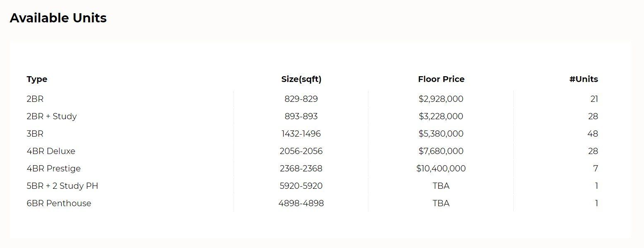This screenshot has width=644, height=248.
Task: Click the Size(sqft) column header
Action: click(x=301, y=79)
